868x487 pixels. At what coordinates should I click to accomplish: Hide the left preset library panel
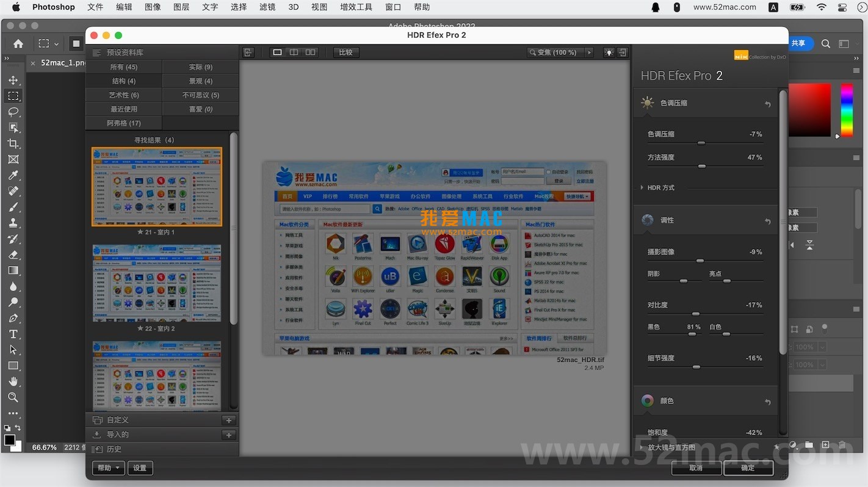point(248,52)
